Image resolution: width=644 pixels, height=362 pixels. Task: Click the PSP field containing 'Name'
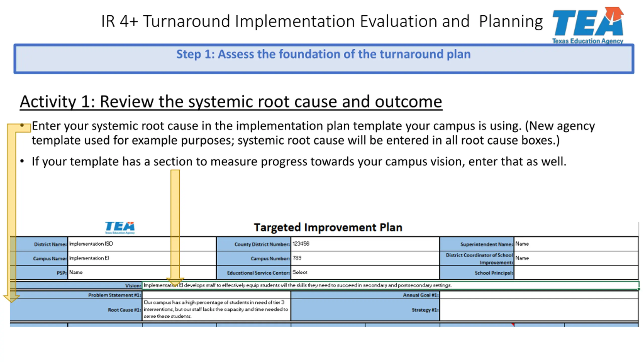(x=142, y=272)
